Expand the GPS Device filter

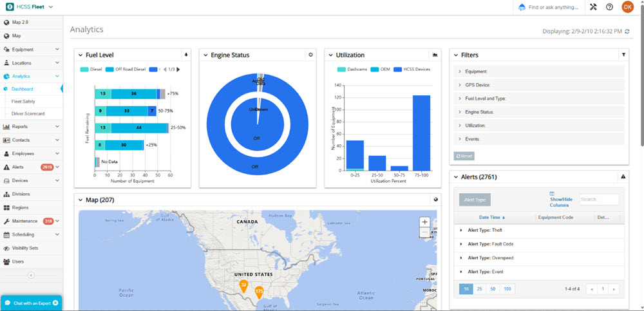point(539,85)
